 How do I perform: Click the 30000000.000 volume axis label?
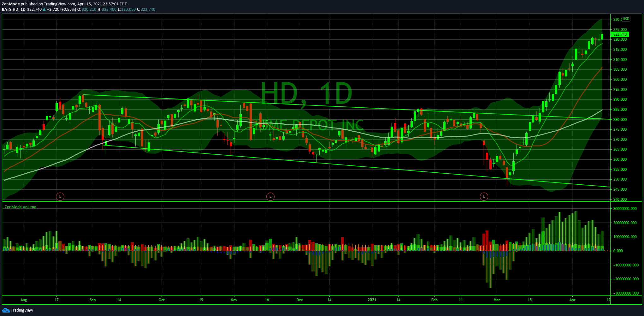coord(625,209)
